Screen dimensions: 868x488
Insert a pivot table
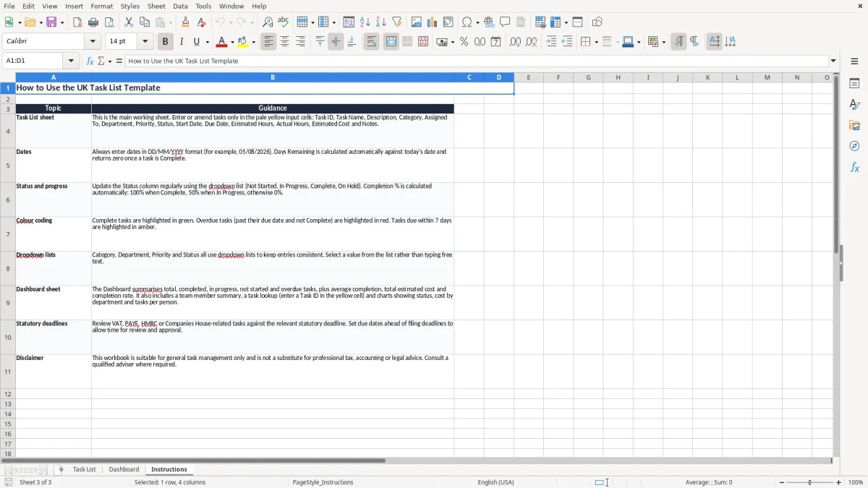click(448, 22)
